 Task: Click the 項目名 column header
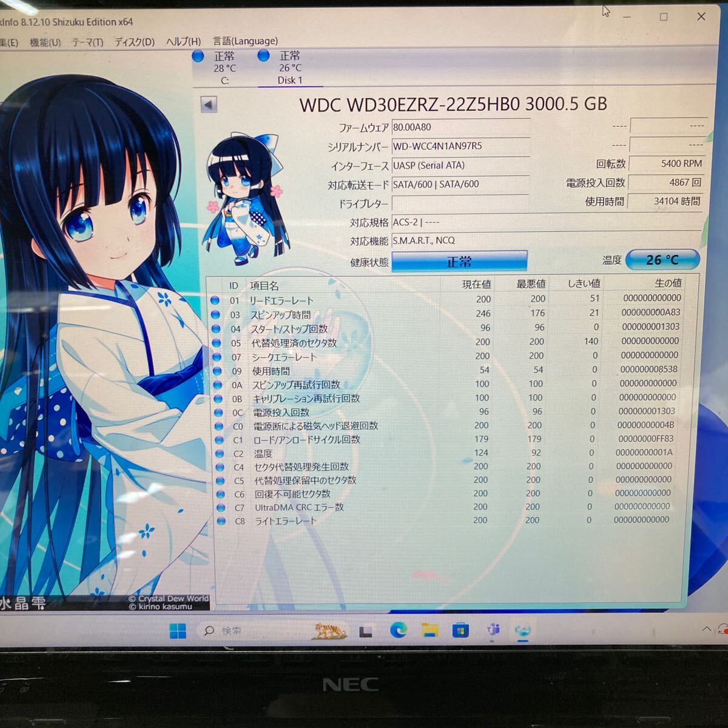[x=265, y=285]
